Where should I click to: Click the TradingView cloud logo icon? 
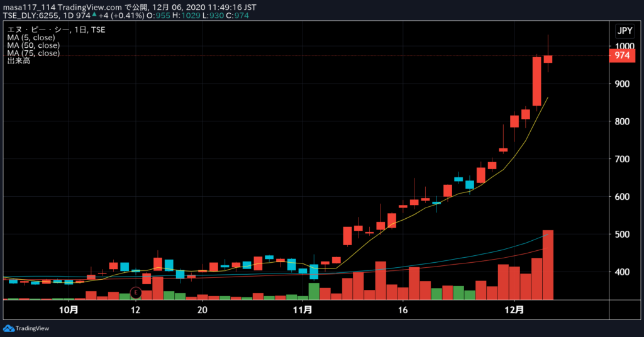click(9, 328)
